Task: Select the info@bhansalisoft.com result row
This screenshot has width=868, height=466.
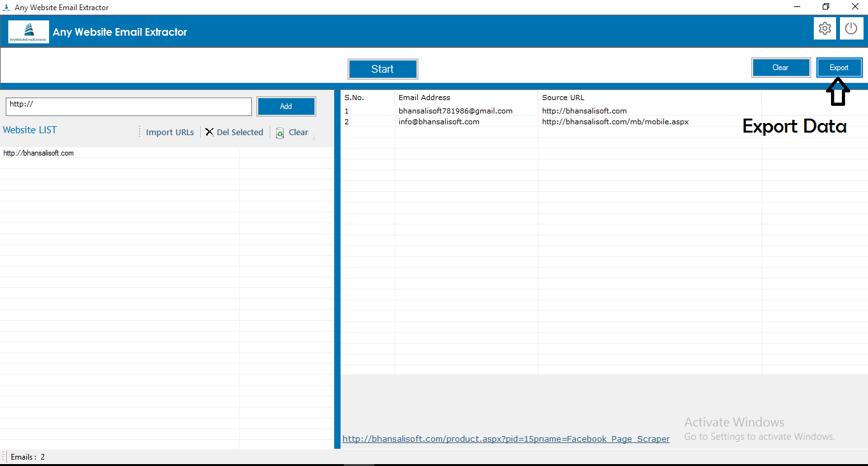Action: pos(439,122)
